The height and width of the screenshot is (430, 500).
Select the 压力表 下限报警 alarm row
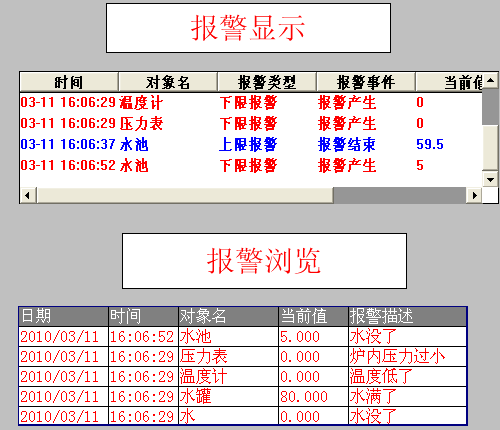coord(251,123)
